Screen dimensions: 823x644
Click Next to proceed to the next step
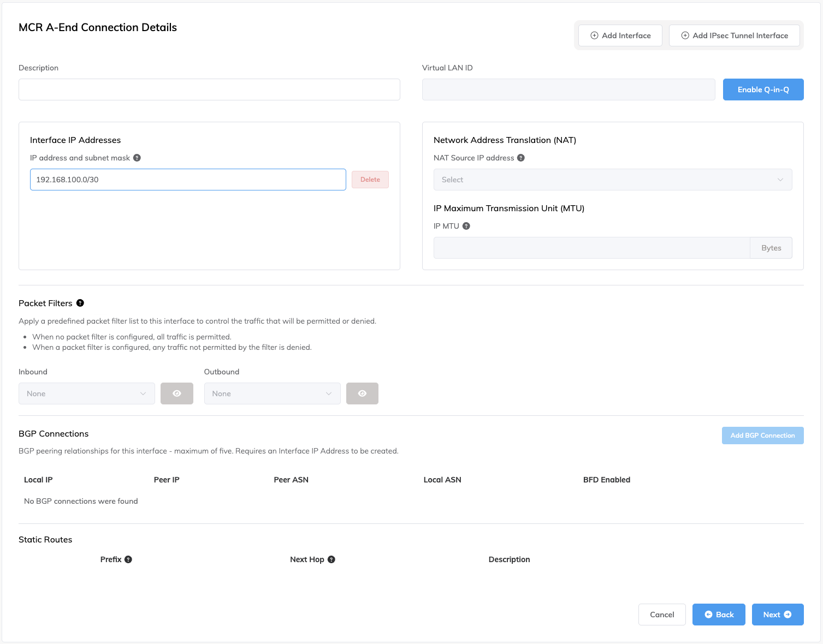tap(777, 614)
